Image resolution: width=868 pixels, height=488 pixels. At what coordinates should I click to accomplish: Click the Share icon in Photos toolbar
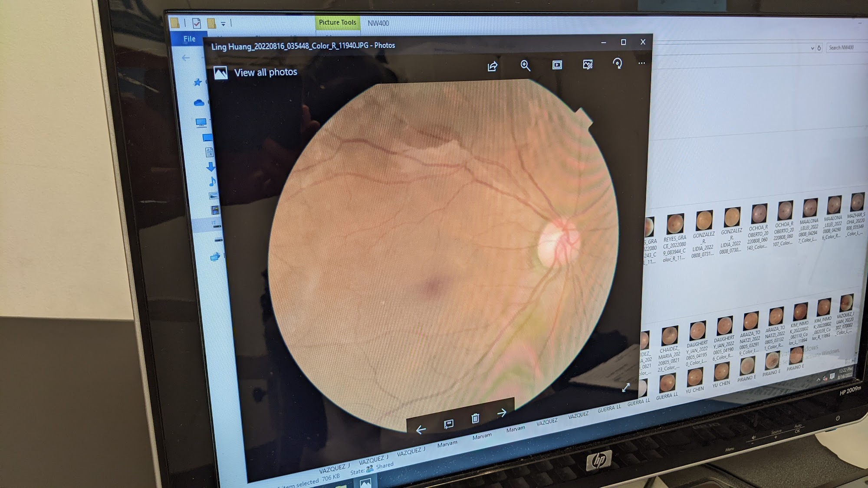click(492, 66)
